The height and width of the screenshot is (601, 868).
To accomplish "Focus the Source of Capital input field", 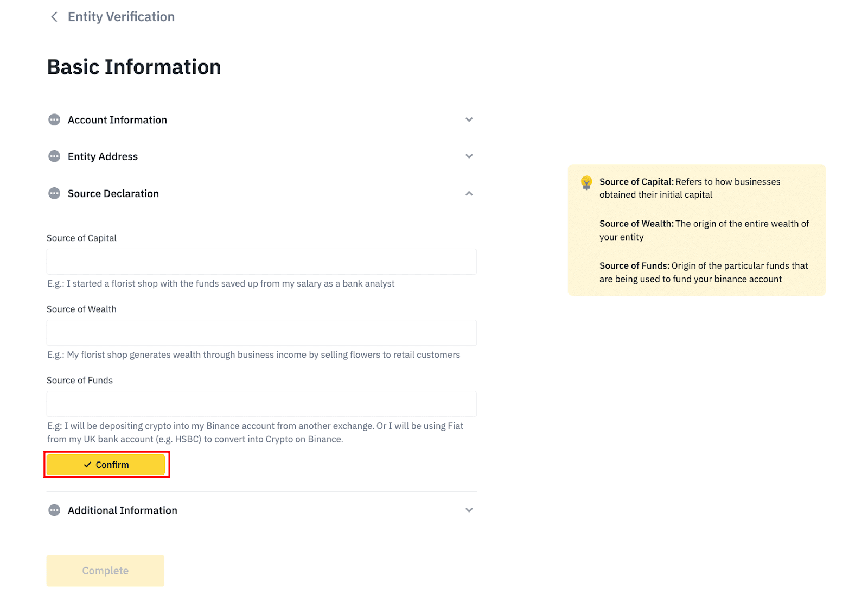I will [261, 262].
